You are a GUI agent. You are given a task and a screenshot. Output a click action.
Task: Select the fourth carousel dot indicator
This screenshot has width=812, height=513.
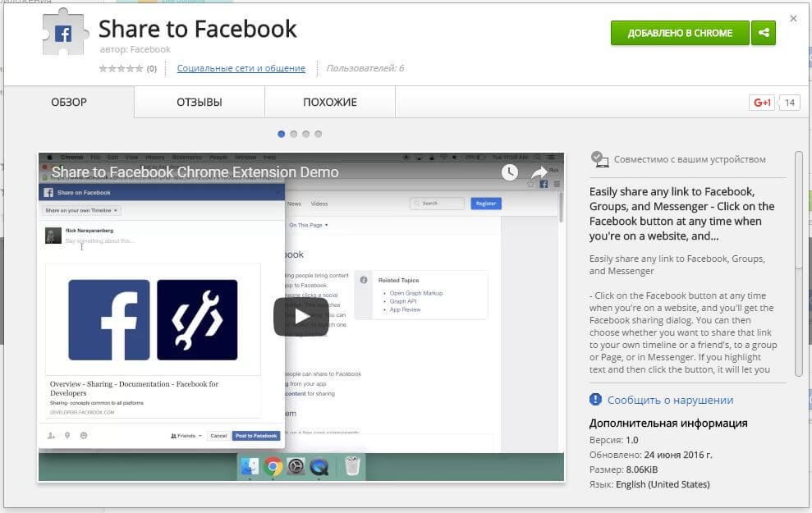[x=319, y=134]
